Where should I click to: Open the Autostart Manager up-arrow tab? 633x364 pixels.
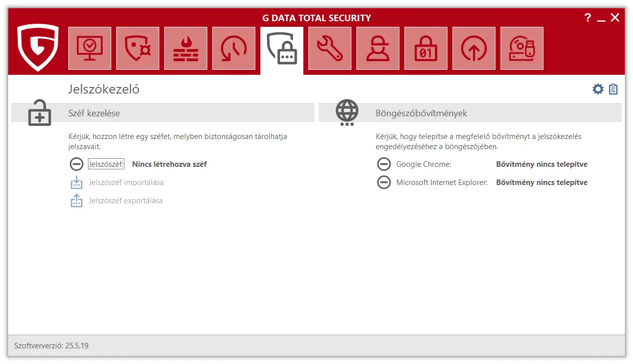pos(474,49)
